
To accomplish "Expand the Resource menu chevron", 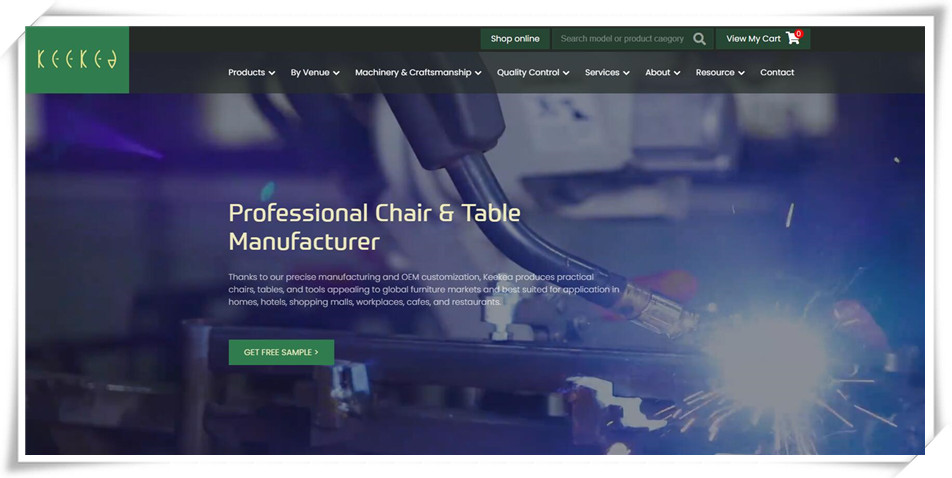I will tap(741, 73).
